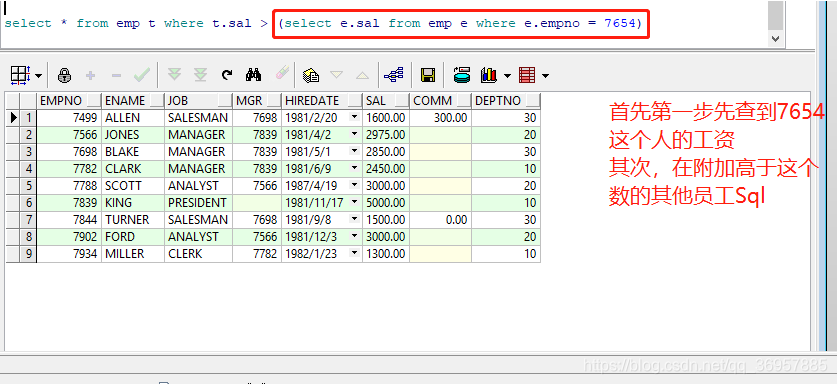The width and height of the screenshot is (837, 384).
Task: Click the 0.00 commission cell
Action: tap(440, 220)
